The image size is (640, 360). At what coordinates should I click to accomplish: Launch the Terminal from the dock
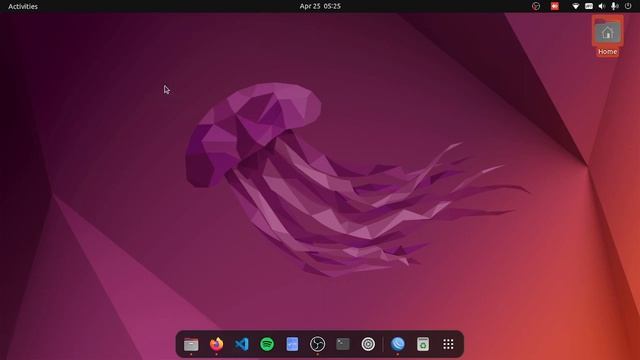[x=343, y=344]
